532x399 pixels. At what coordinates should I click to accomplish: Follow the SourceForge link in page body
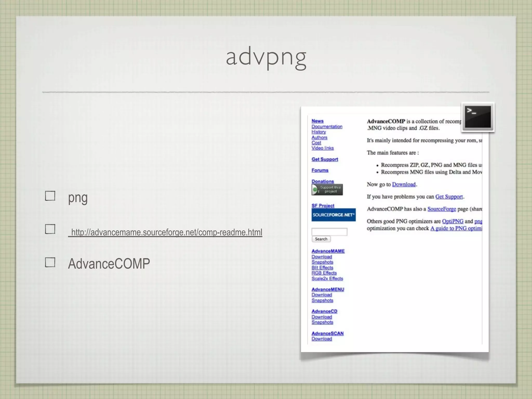point(442,209)
